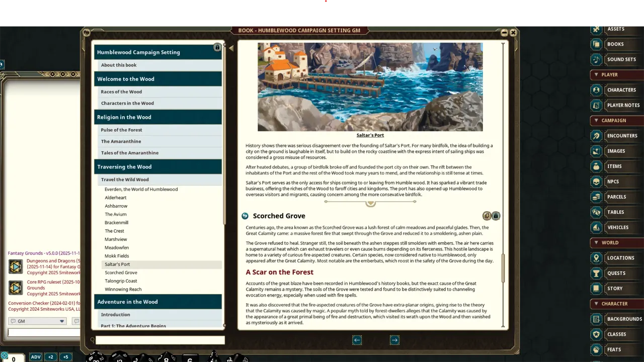Open the Story book icon
Image resolution: width=644 pixels, height=362 pixels.
(596, 289)
